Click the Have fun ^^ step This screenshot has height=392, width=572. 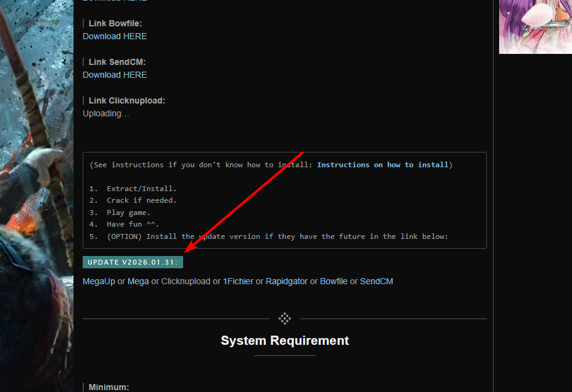point(133,224)
